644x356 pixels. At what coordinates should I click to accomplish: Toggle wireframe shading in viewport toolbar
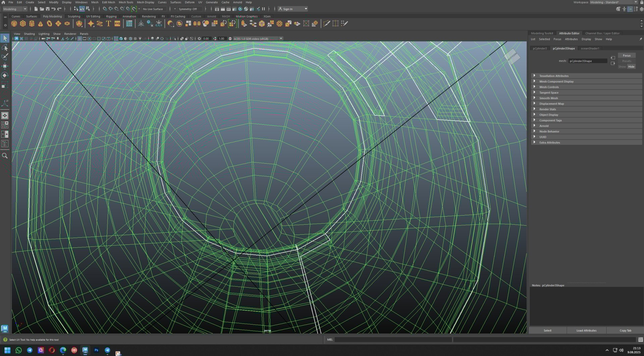(x=116, y=39)
